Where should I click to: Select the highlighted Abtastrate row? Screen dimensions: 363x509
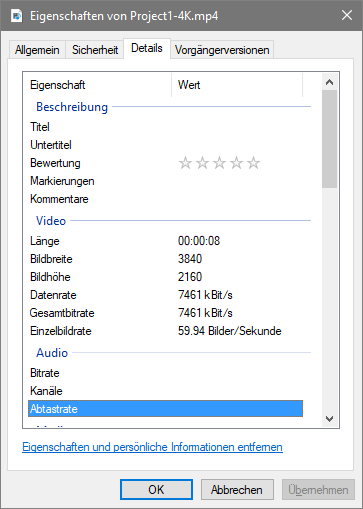[x=165, y=409]
